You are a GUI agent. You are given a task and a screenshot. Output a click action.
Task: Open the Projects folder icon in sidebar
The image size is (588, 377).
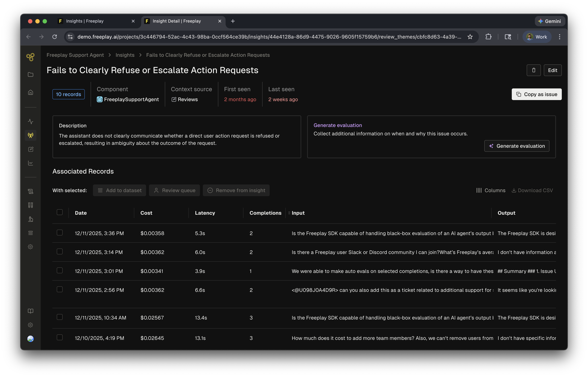31,74
